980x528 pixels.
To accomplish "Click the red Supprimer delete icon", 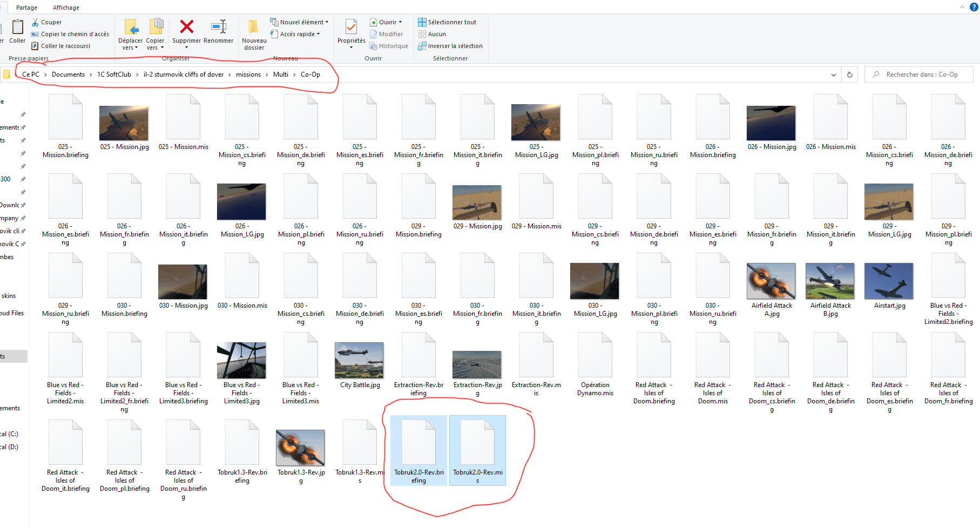I will 187,26.
